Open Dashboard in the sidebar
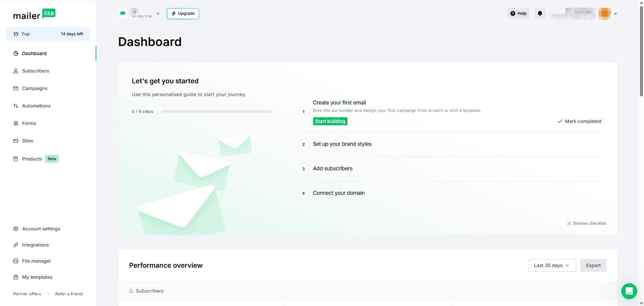The width and height of the screenshot is (644, 306). coord(34,53)
